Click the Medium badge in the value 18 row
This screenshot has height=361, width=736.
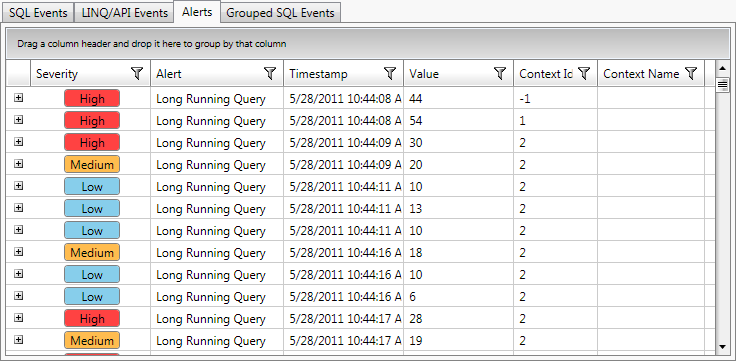coord(92,253)
